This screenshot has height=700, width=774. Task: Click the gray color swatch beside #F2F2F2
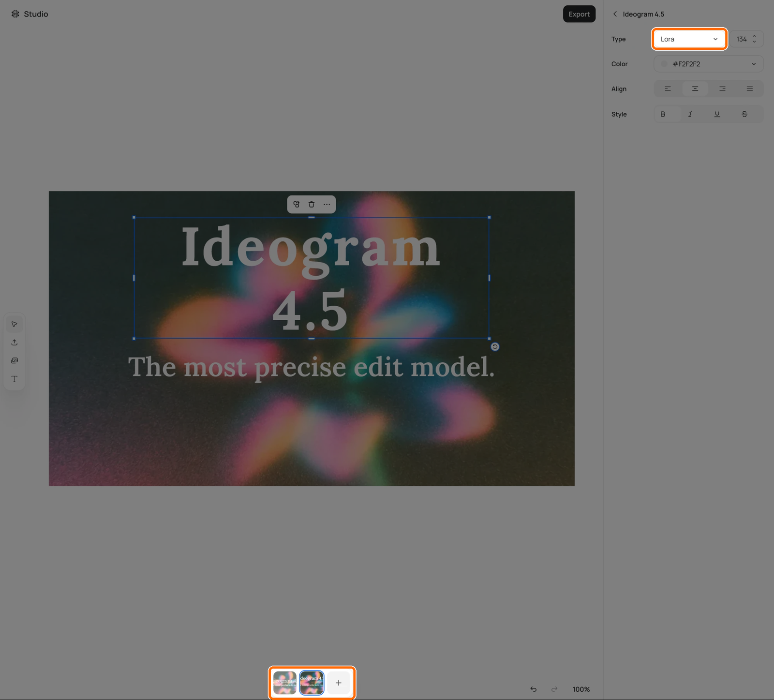[664, 64]
